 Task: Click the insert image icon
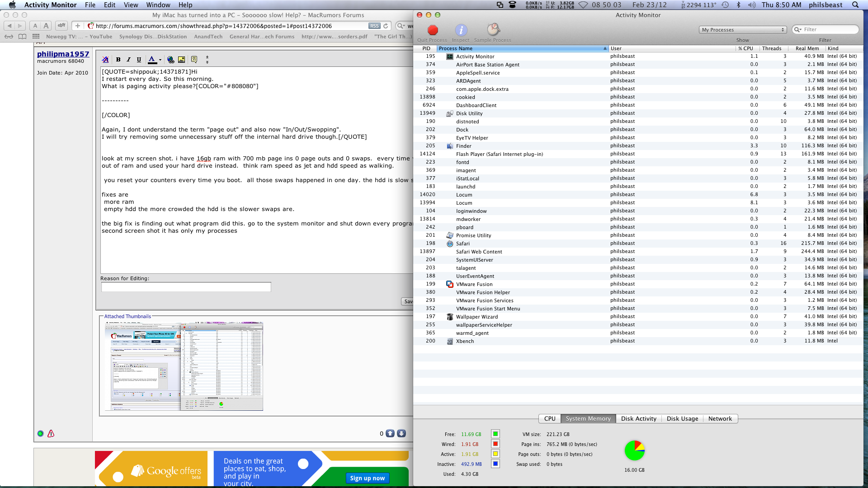(x=181, y=60)
